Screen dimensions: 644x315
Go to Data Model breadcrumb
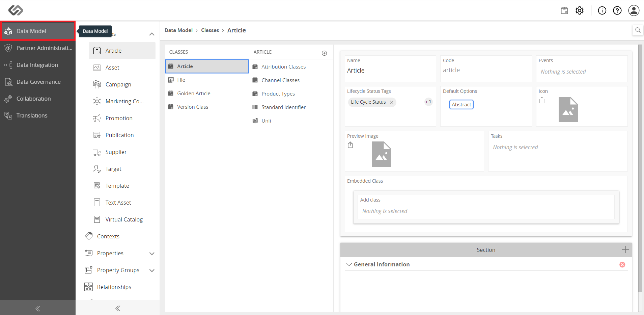(178, 30)
